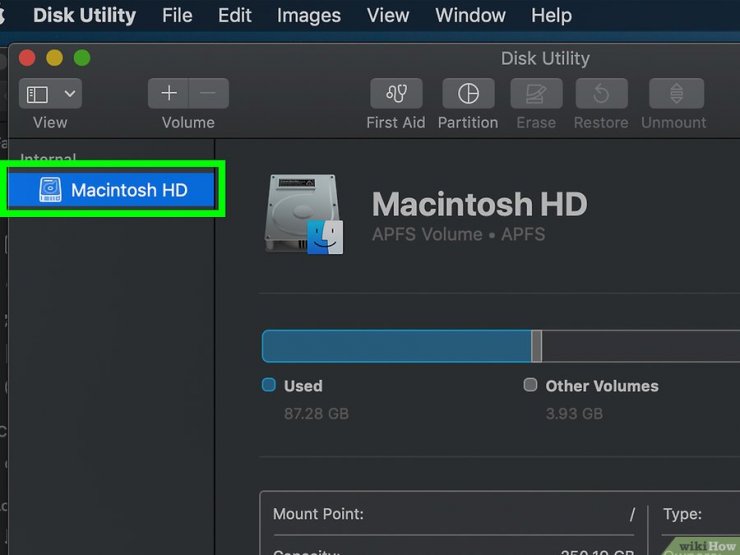Image resolution: width=740 pixels, height=555 pixels.
Task: Expand the View options dropdown chevron
Action: click(70, 94)
